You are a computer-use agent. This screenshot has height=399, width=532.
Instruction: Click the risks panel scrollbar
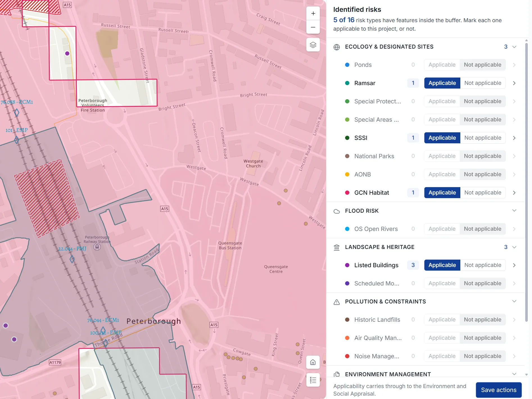pos(526,183)
